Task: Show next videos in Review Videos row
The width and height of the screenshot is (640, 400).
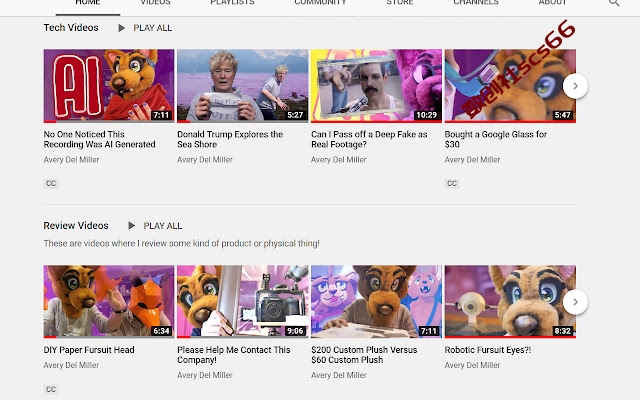Action: pyautogui.click(x=575, y=302)
